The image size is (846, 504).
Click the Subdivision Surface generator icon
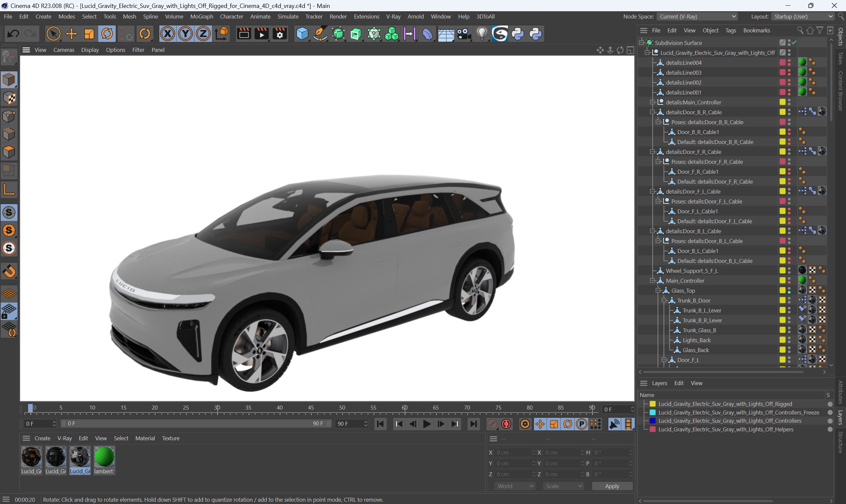338,34
